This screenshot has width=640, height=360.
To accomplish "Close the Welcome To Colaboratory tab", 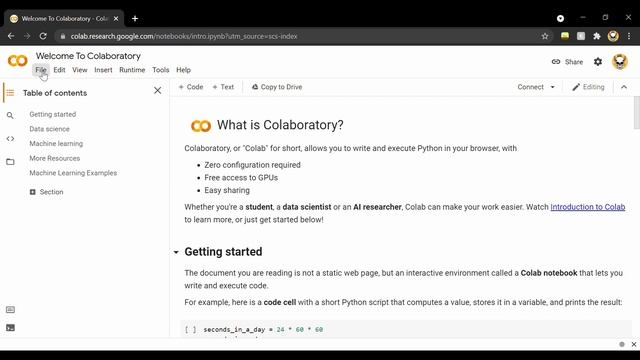I will click(116, 19).
